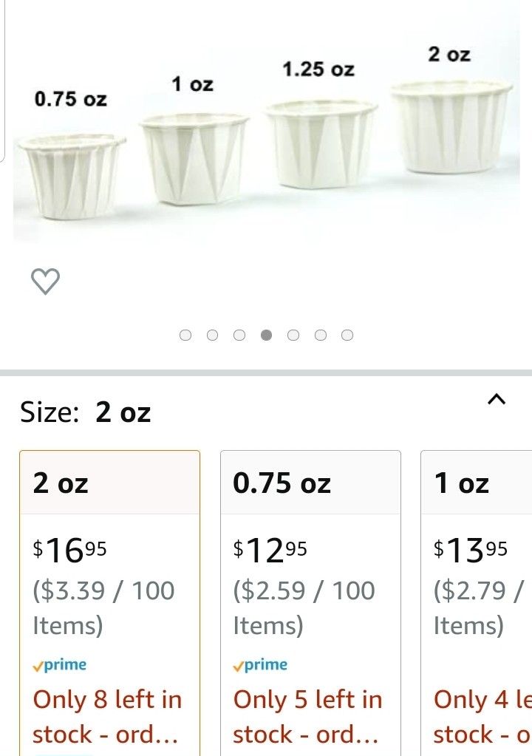This screenshot has width=532, height=756.
Task: Choose the 0.75 oz size card
Action: [x=310, y=483]
